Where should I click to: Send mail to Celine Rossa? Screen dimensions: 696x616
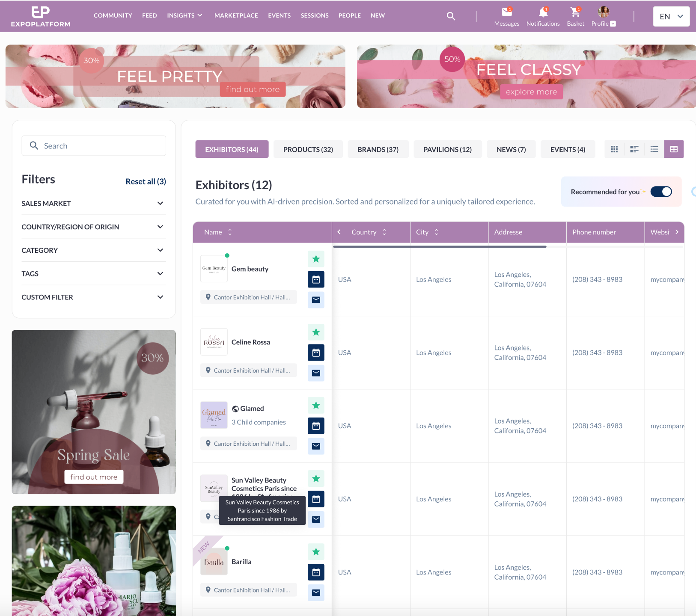pyautogui.click(x=316, y=373)
